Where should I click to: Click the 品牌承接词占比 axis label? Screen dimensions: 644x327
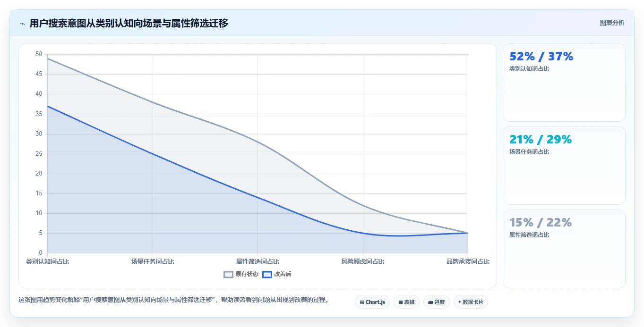pyautogui.click(x=468, y=261)
